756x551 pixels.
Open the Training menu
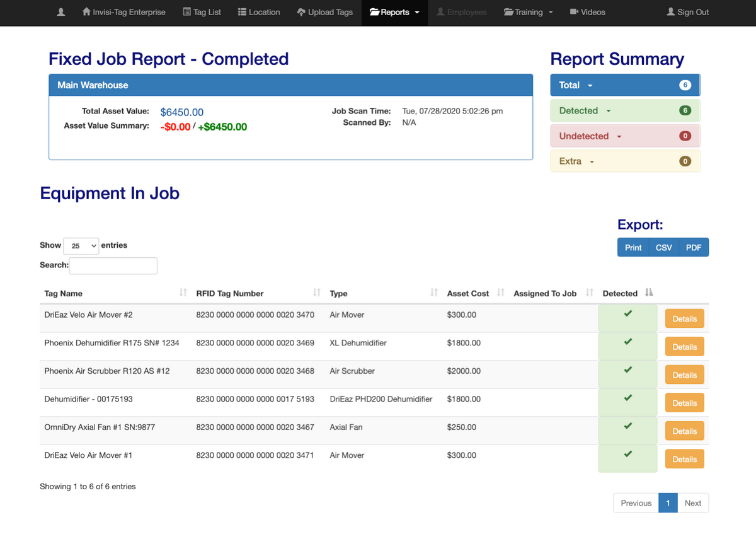(528, 12)
